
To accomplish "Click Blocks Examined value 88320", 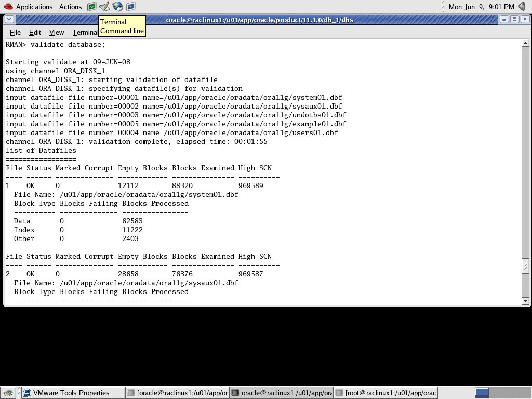I will [x=182, y=185].
